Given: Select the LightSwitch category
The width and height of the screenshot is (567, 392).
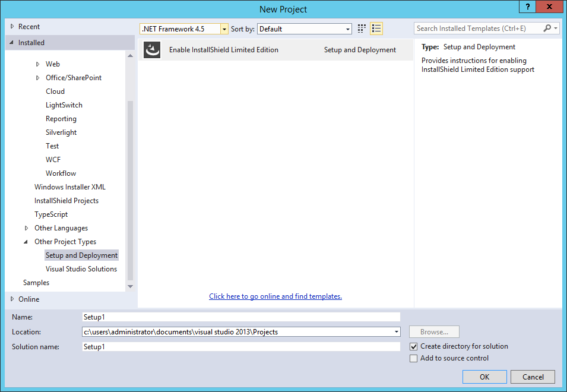Looking at the screenshot, I should pos(64,105).
